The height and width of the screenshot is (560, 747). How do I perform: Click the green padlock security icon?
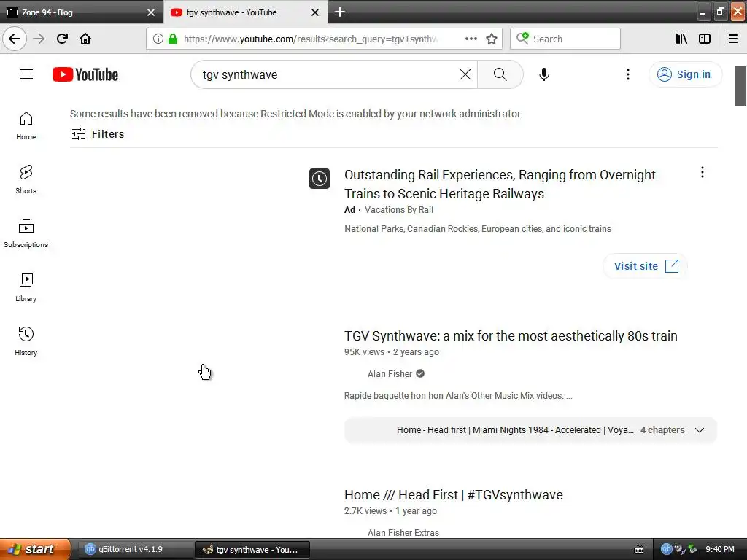(x=172, y=39)
